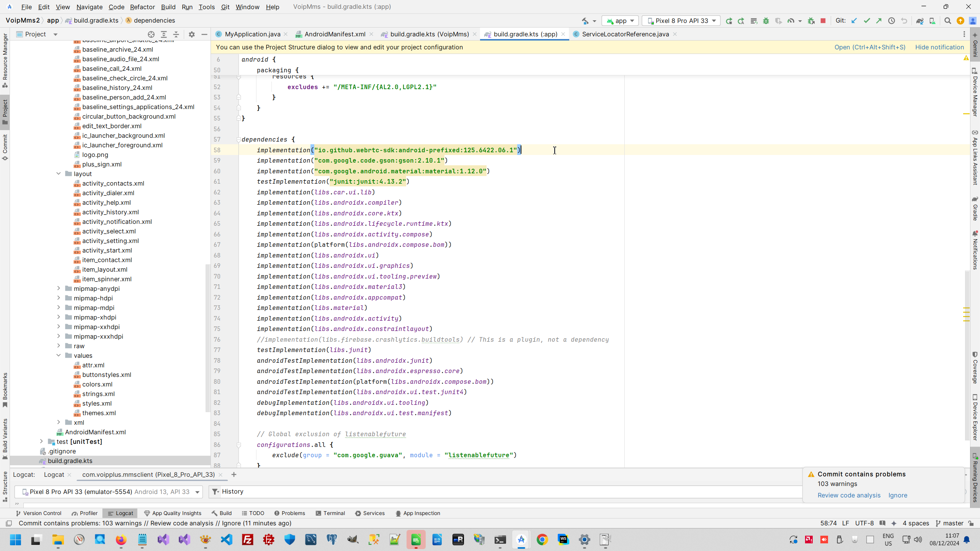Click Review code analysis link

849,495
